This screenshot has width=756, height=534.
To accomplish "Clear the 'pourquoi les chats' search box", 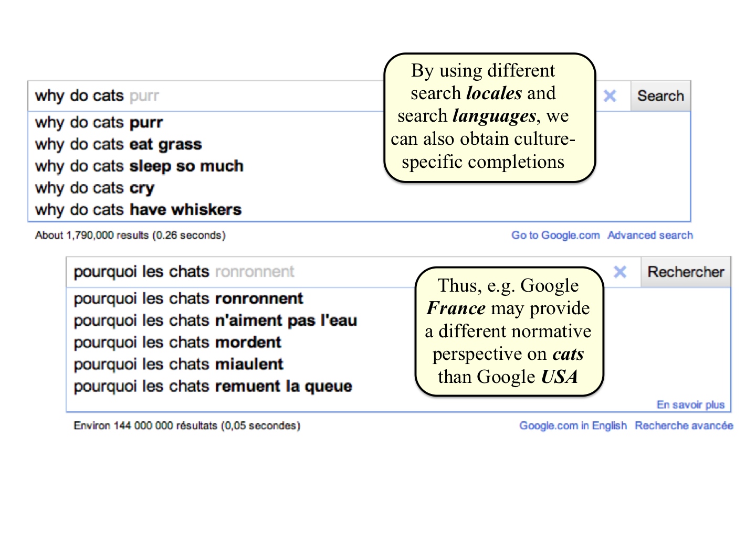I will tap(620, 272).
